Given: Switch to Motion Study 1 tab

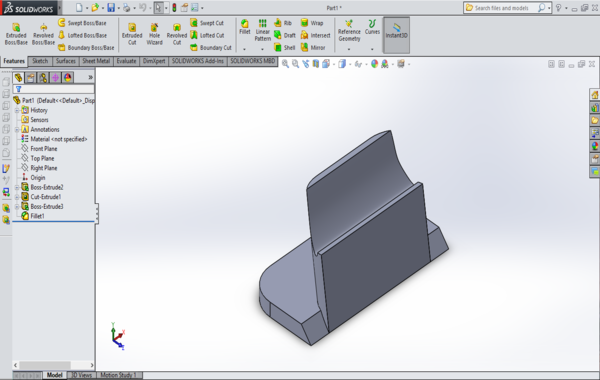Looking at the screenshot, I should point(119,375).
